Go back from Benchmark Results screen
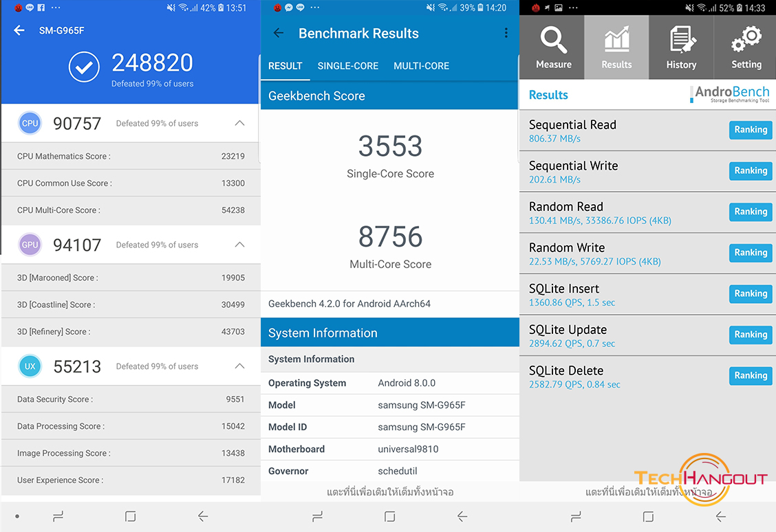The image size is (776, 532). click(279, 33)
